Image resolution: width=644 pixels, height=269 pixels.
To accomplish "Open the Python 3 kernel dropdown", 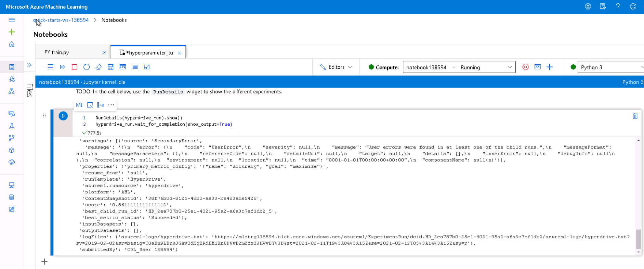I will click(x=610, y=67).
